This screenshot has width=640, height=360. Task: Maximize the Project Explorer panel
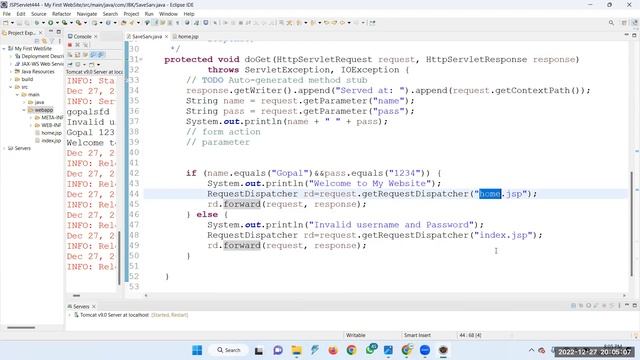point(59,31)
